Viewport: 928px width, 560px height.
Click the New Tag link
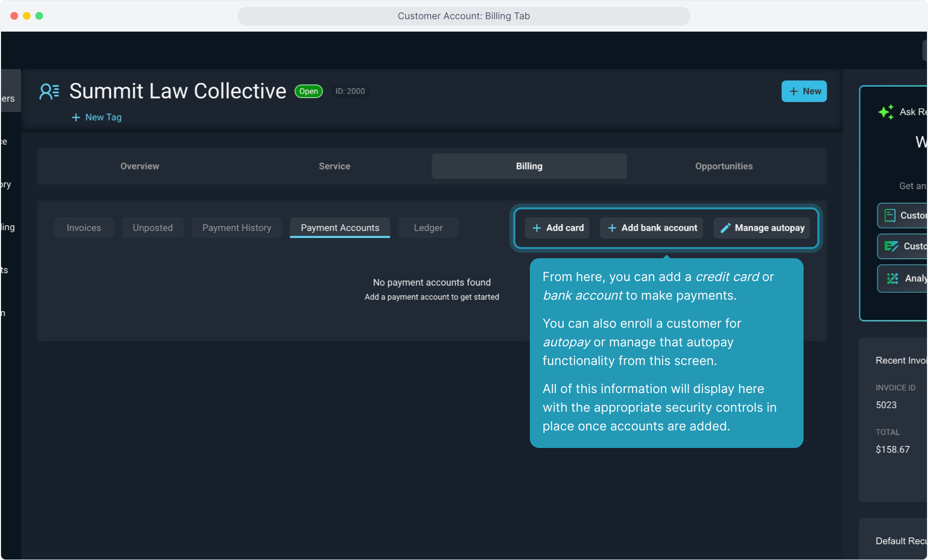coord(103,118)
